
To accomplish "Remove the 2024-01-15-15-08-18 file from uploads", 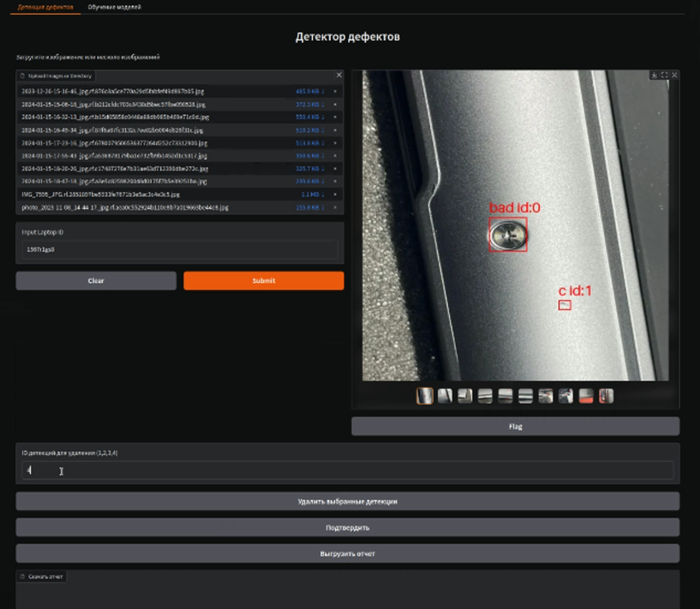I will coord(335,104).
